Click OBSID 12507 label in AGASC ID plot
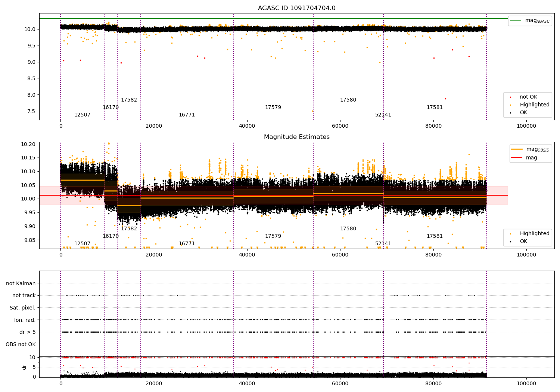Image resolution: width=560 pixels, height=392 pixels. (x=82, y=115)
